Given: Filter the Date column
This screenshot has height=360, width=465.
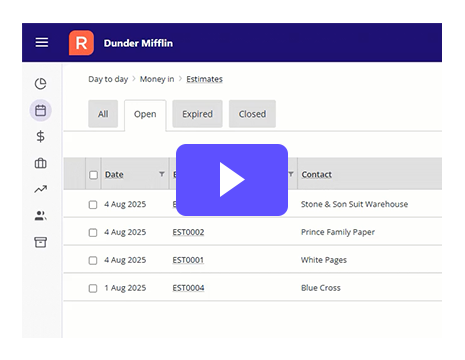Looking at the screenshot, I should (162, 174).
